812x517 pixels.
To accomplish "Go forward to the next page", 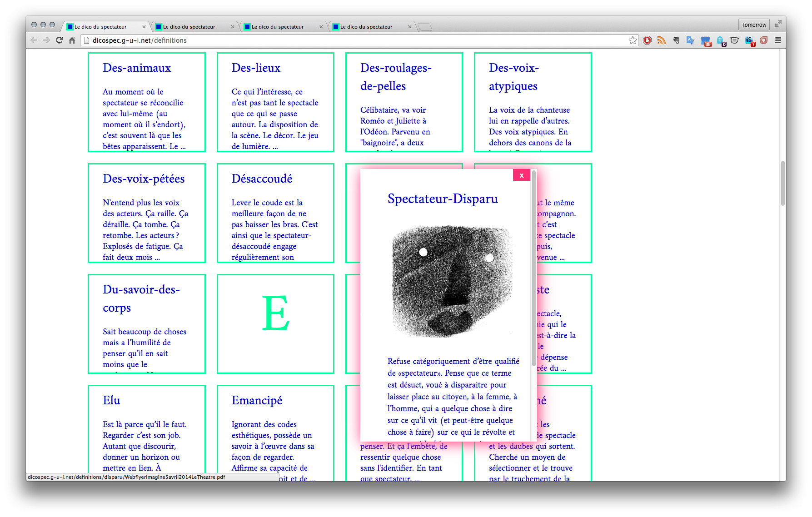I will coord(46,40).
